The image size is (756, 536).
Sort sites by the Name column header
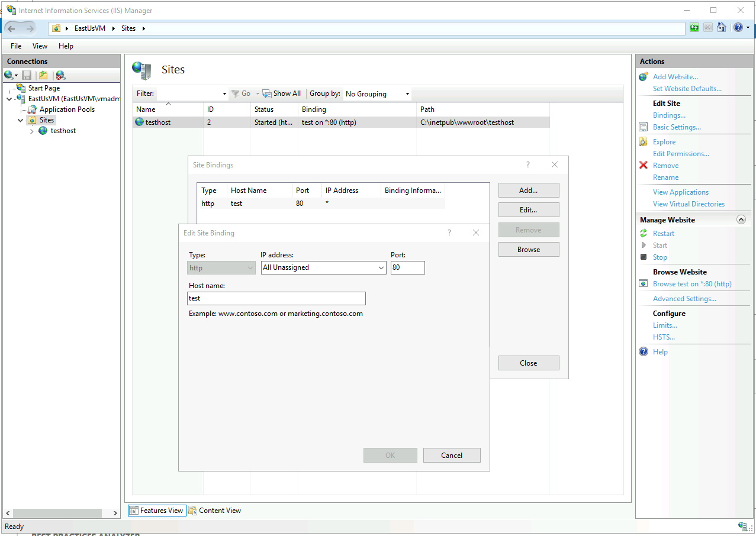(x=168, y=109)
